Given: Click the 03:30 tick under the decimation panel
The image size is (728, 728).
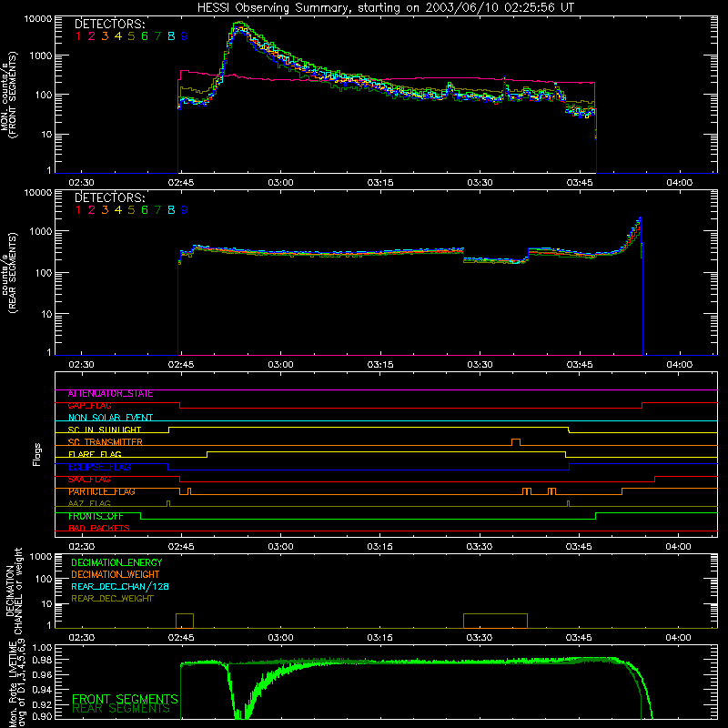Looking at the screenshot, I should click(480, 638).
